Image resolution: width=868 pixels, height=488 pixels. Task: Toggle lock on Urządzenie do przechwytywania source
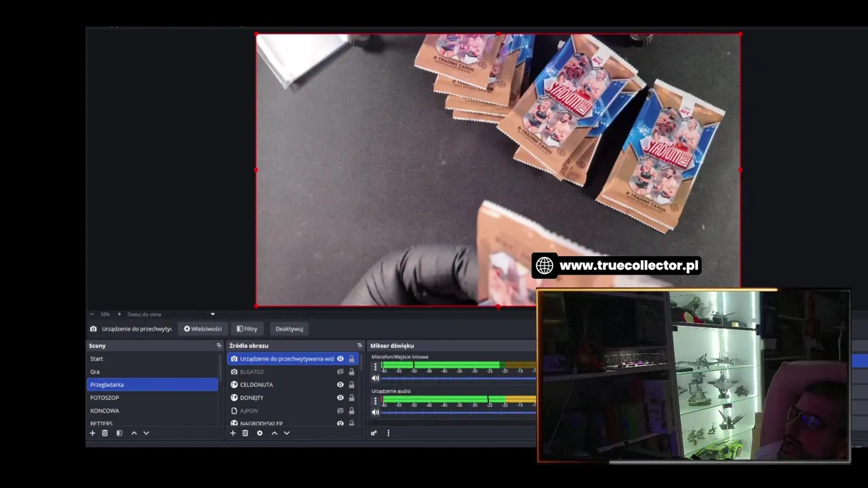(351, 359)
